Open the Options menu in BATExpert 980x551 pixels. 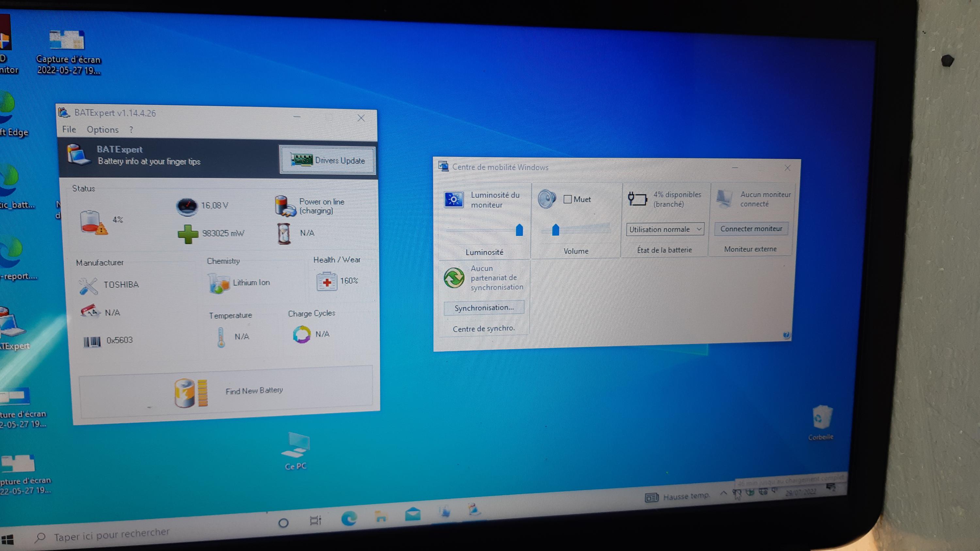pyautogui.click(x=102, y=130)
